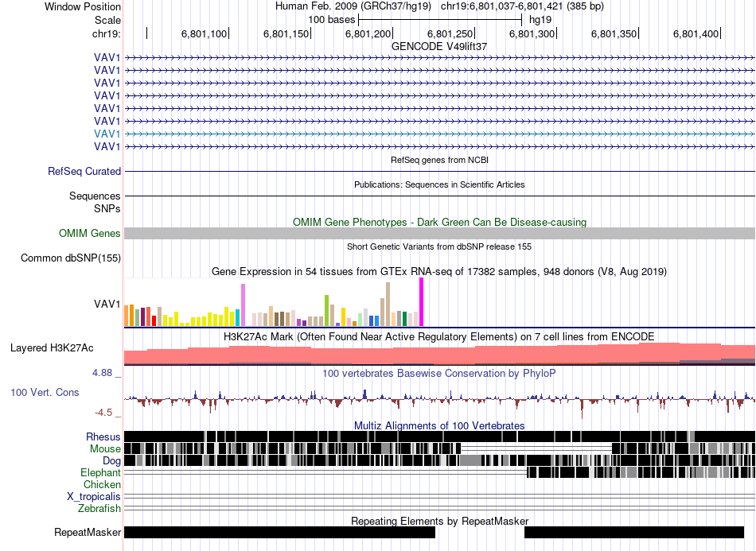Click the 'Sequences' track label
The image size is (756, 551).
pos(95,196)
